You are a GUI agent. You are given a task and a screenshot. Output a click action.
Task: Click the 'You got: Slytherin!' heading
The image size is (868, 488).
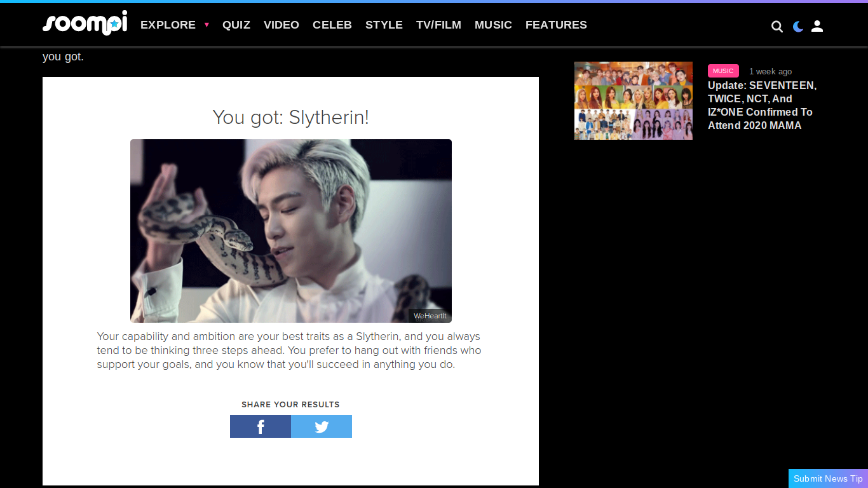291,118
